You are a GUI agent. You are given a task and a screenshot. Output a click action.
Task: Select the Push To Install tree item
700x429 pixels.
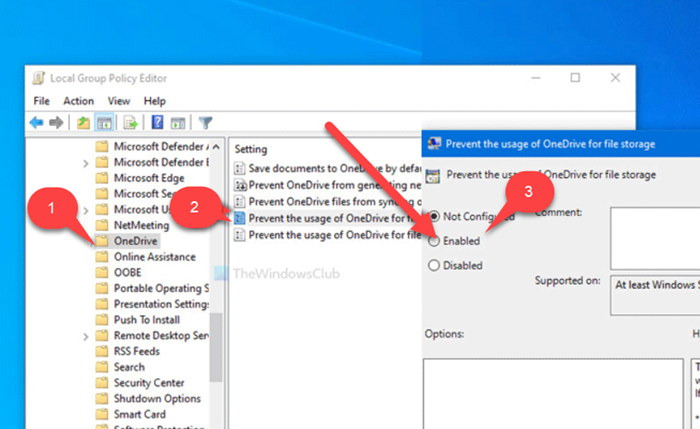[x=147, y=320]
